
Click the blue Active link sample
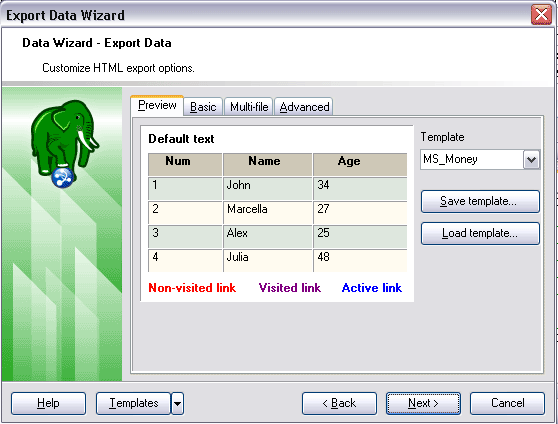(x=372, y=288)
